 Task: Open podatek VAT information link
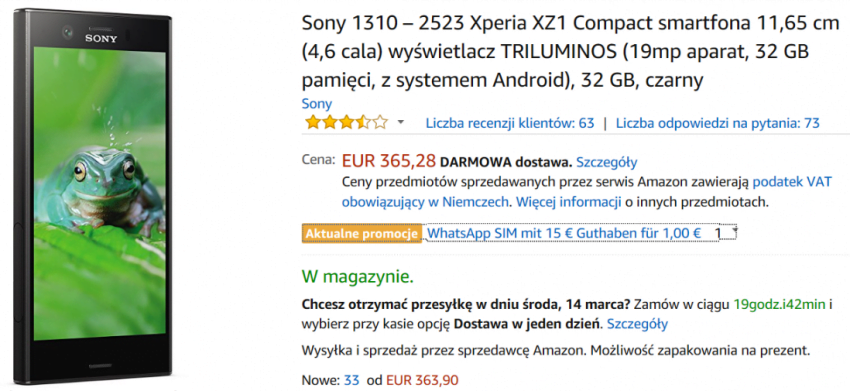792,181
